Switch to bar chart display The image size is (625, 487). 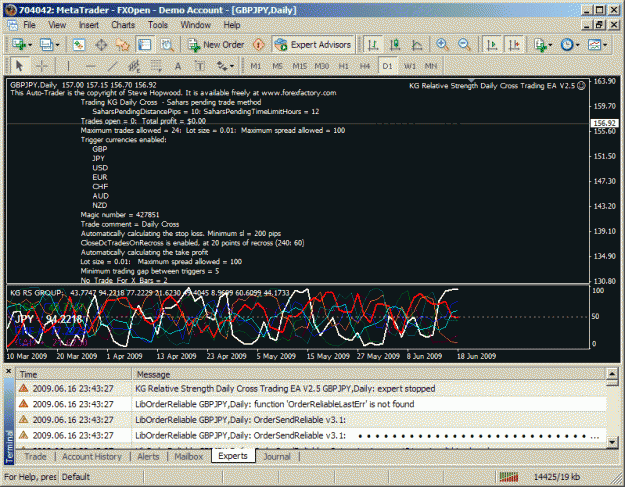[x=373, y=45]
